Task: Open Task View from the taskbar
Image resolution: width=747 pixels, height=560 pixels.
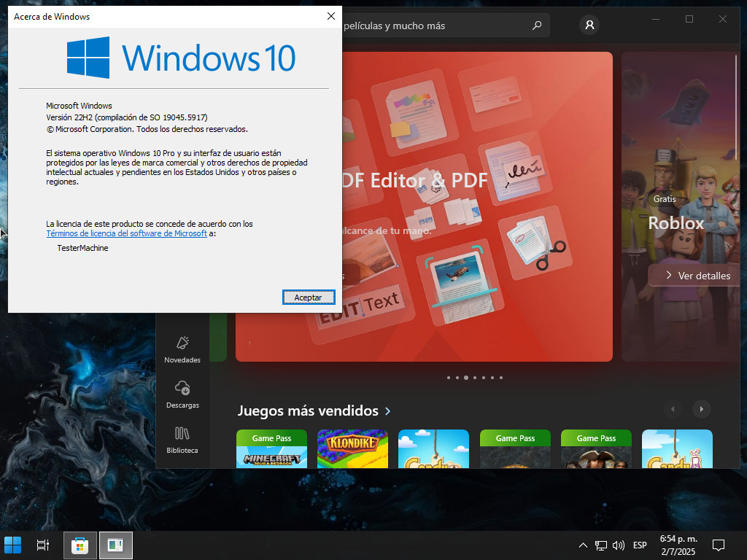Action: tap(43, 545)
